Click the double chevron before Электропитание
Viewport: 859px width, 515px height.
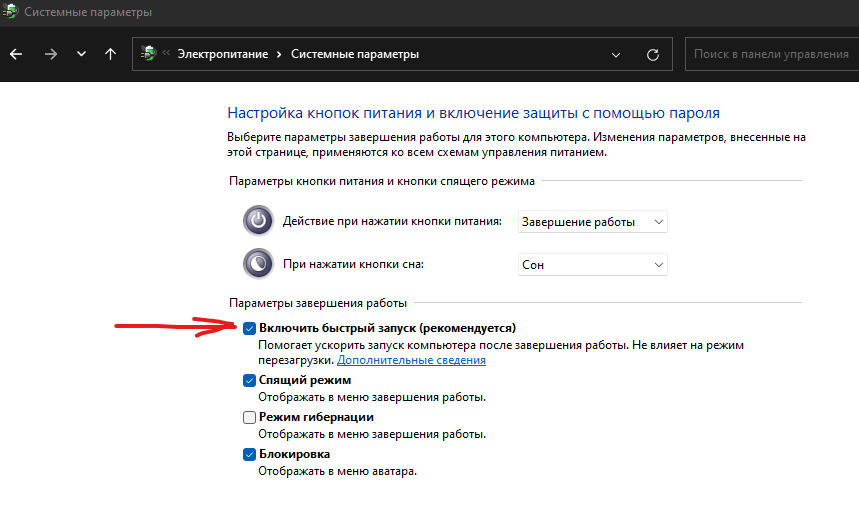166,53
